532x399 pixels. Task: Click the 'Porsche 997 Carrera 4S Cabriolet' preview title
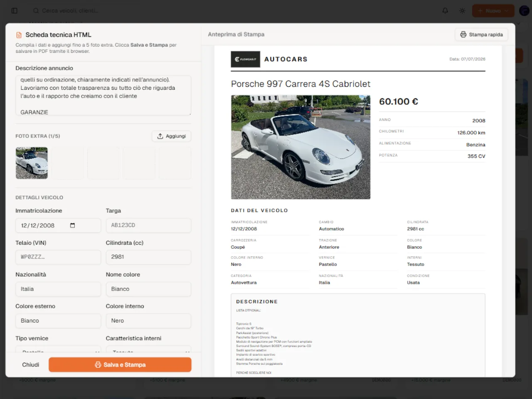(300, 84)
